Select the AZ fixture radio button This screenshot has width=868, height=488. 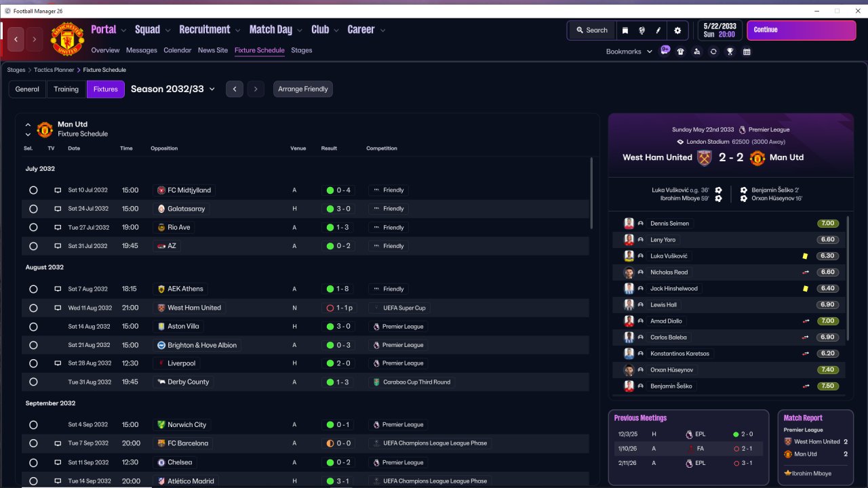pos(33,246)
